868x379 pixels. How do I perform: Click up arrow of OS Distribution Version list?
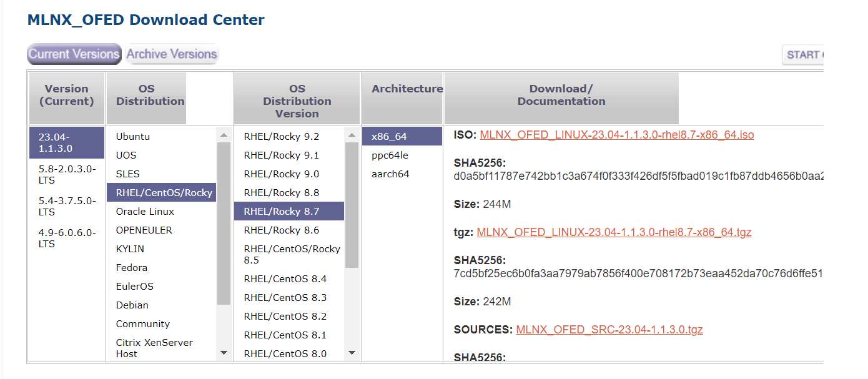pos(352,135)
